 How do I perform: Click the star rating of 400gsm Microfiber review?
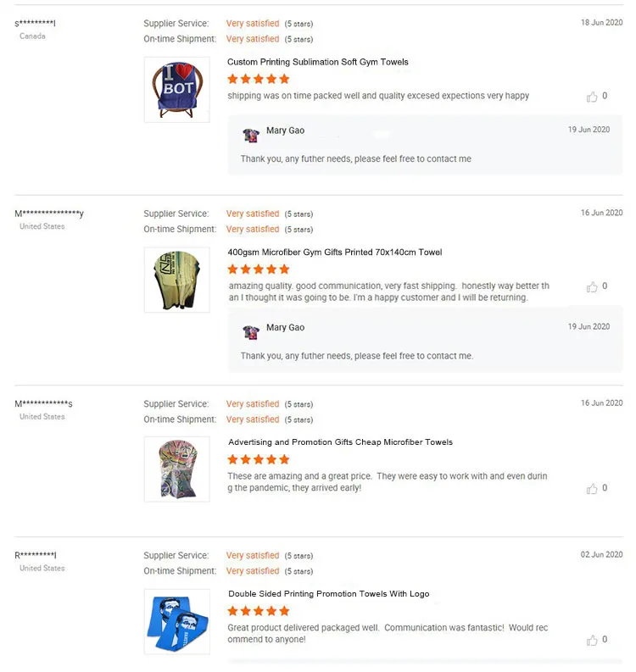tap(259, 269)
